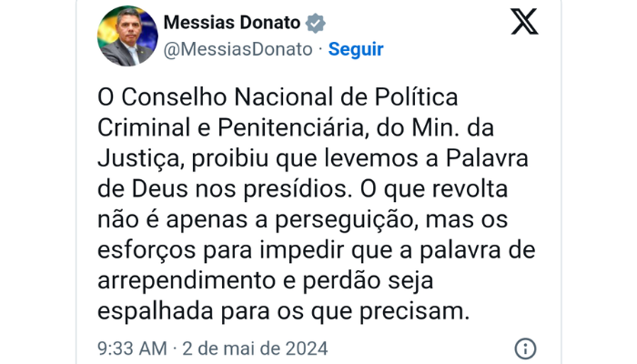
Task: Click the 9:33 AM timestamp
Action: (x=132, y=349)
